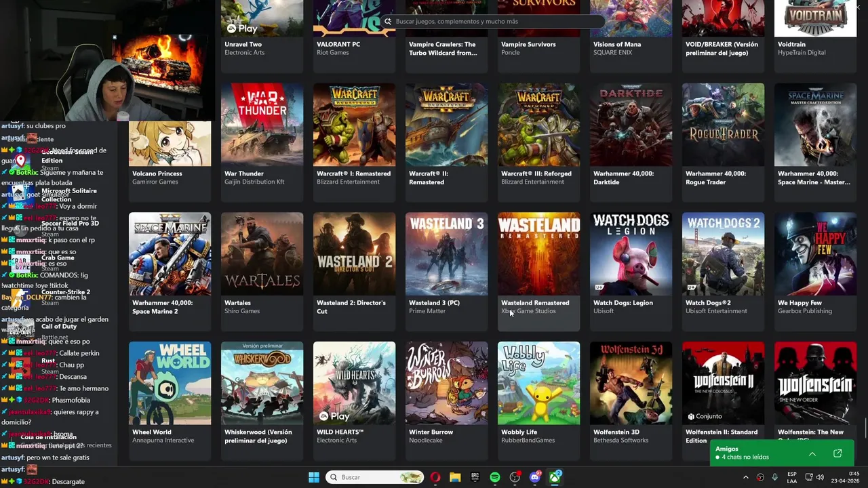Open Warcraft I: Remastered card
Screen dimensions: 868x488
(x=354, y=142)
